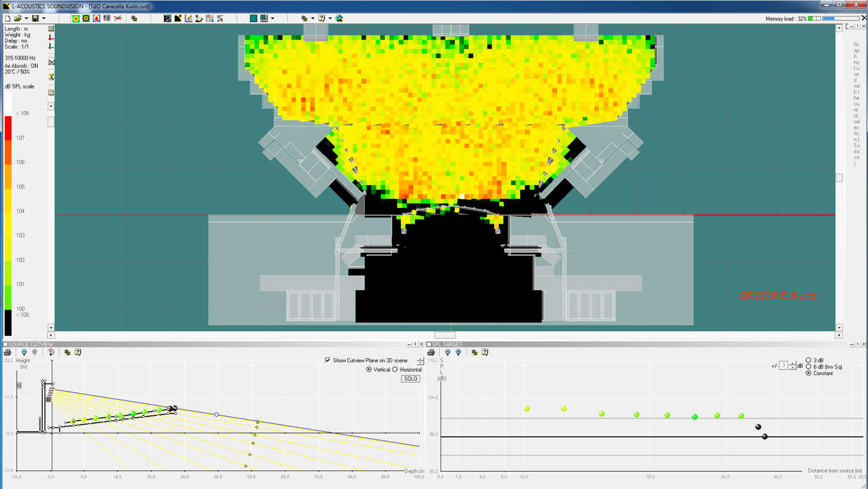Select the solid teal single-view icon
Image resolution: width=868 pixels, height=489 pixels.
point(253,19)
